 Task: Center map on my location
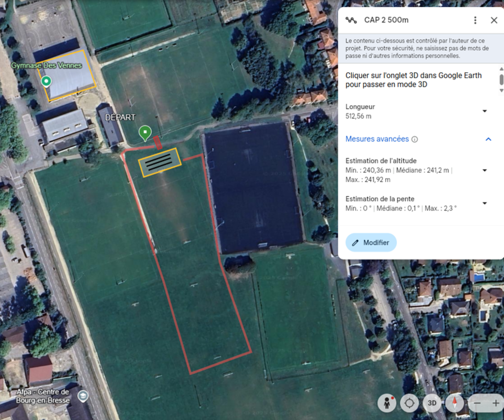tap(409, 403)
